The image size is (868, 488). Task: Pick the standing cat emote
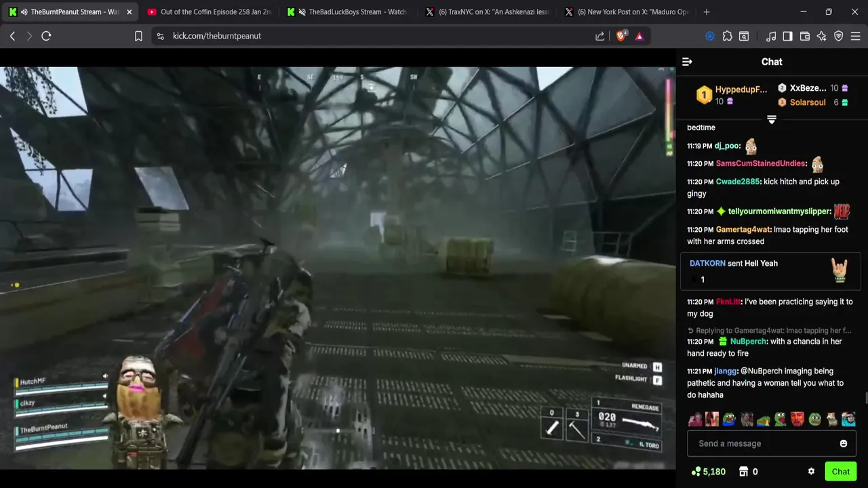(831, 419)
